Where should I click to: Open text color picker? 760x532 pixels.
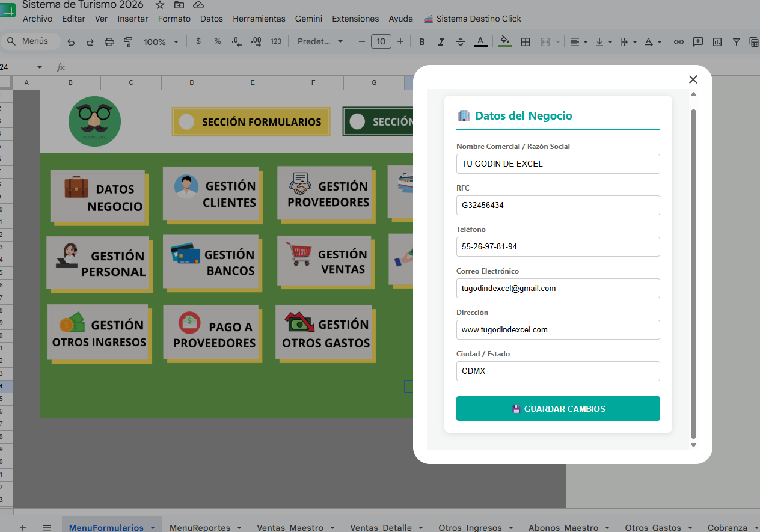480,42
